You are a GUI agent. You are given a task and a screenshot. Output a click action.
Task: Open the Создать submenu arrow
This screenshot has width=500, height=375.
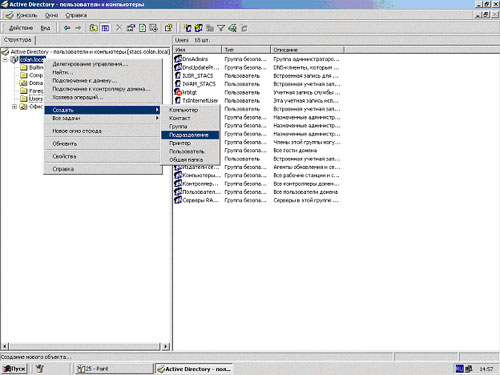click(157, 110)
